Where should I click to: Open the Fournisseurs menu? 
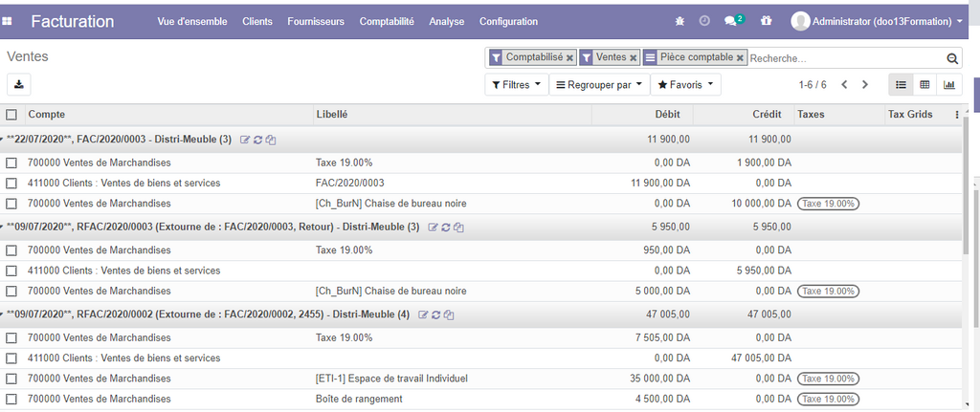click(x=316, y=21)
